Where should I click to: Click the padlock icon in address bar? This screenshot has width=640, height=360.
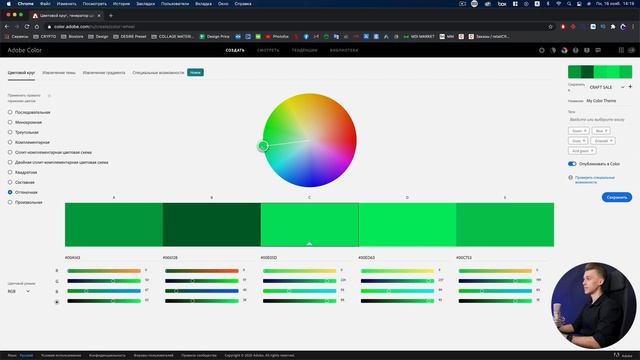coord(49,27)
